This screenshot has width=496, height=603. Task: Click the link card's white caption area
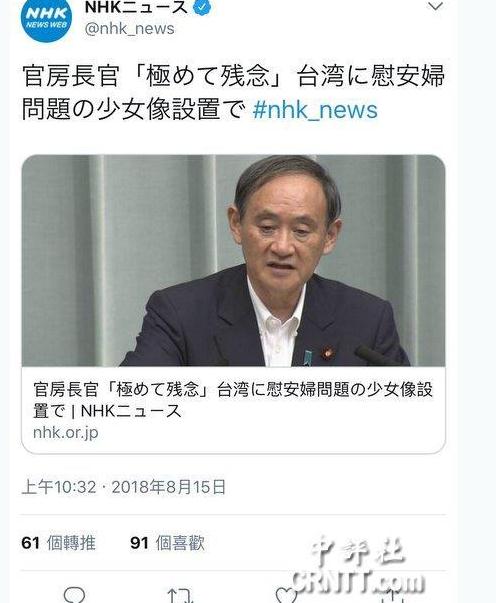[233, 410]
